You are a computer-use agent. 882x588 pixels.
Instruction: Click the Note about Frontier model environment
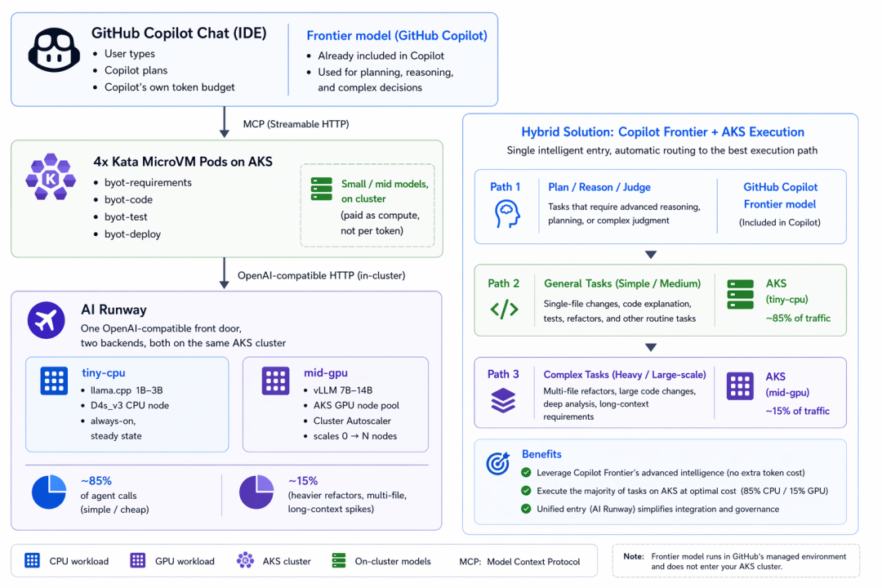735,562
